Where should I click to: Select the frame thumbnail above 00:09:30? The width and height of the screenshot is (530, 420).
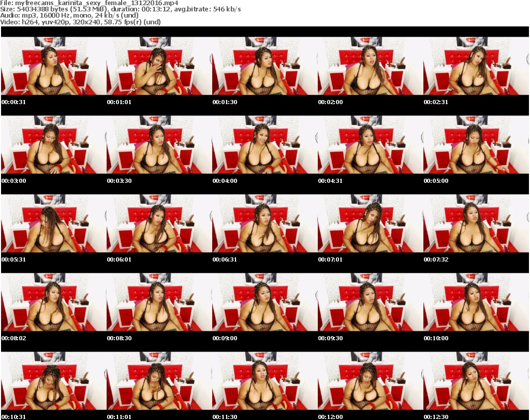click(x=371, y=302)
